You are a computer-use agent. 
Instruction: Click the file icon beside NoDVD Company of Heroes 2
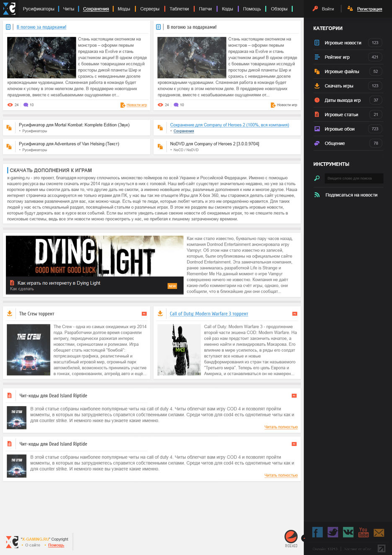(160, 146)
